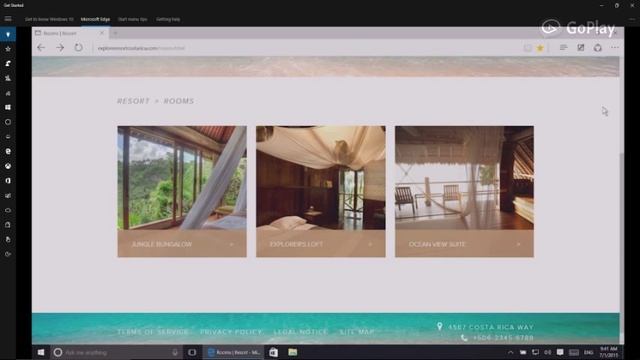Click the yellow favorites star
The image size is (640, 360).
click(x=540, y=48)
